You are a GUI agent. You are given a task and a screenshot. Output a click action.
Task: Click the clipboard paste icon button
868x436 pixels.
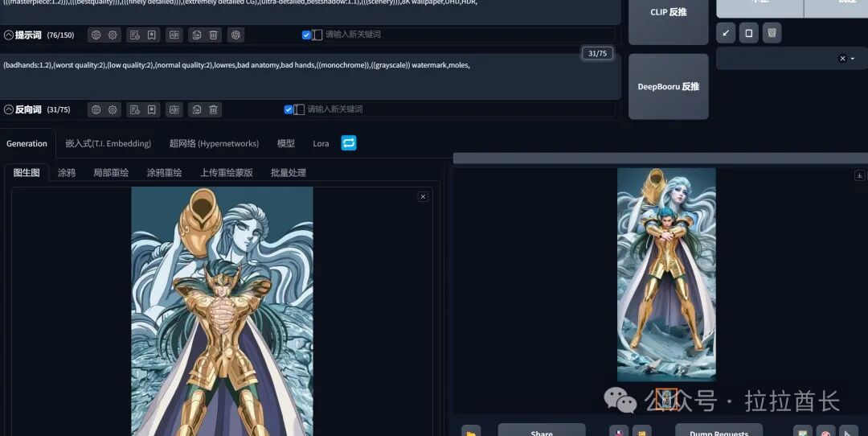[x=748, y=33]
